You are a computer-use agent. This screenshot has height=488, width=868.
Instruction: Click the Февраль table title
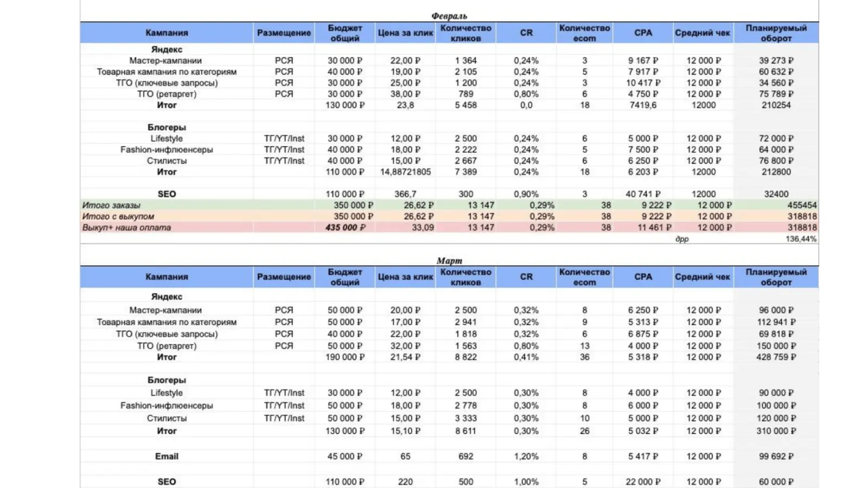(x=449, y=16)
